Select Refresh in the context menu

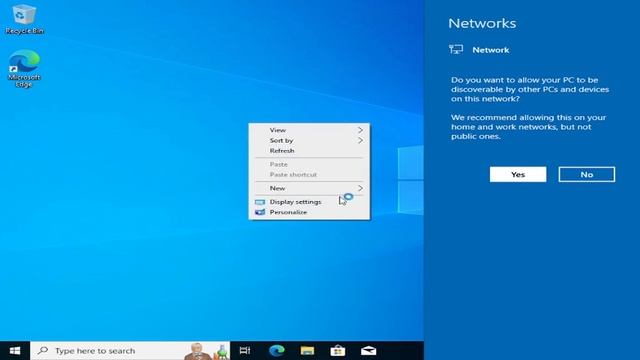(309, 151)
